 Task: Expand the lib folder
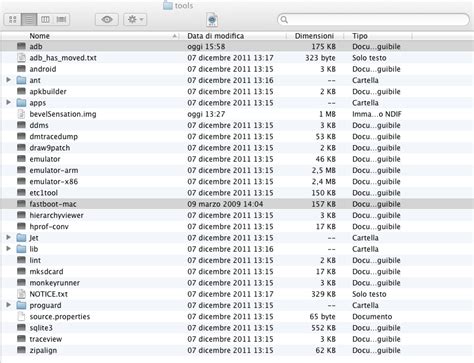[9, 249]
